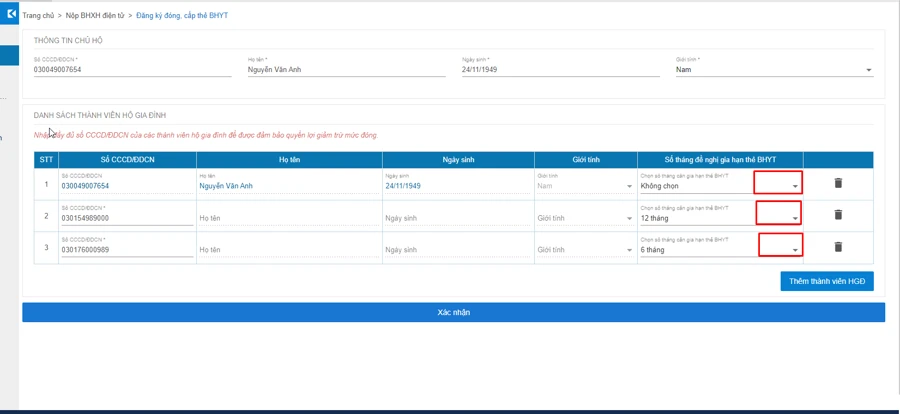Click household head Ngày sinh field
Screen dimensions: 900x414
tap(560, 70)
